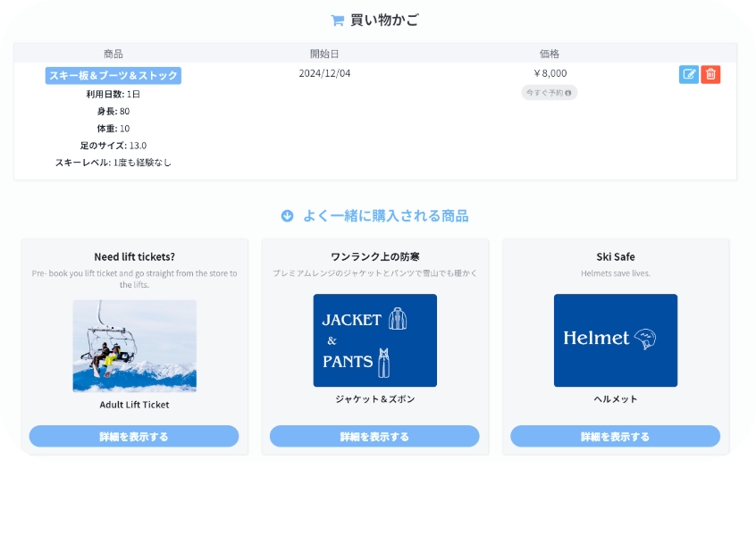Viewport: 756px width, 536px height.
Task: Click the Adult Lift Ticket caption
Action: point(135,405)
